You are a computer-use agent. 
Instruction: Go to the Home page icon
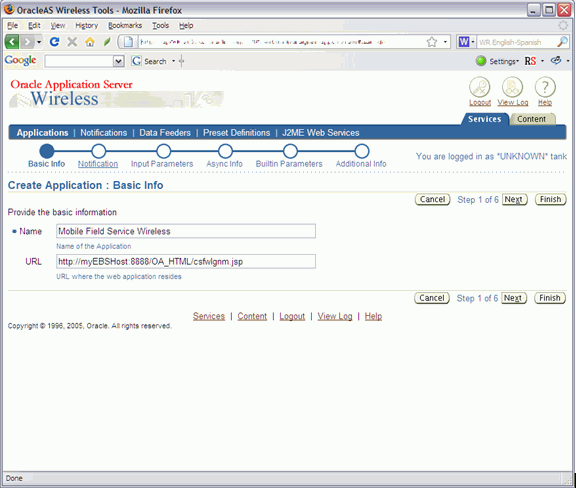[90, 42]
